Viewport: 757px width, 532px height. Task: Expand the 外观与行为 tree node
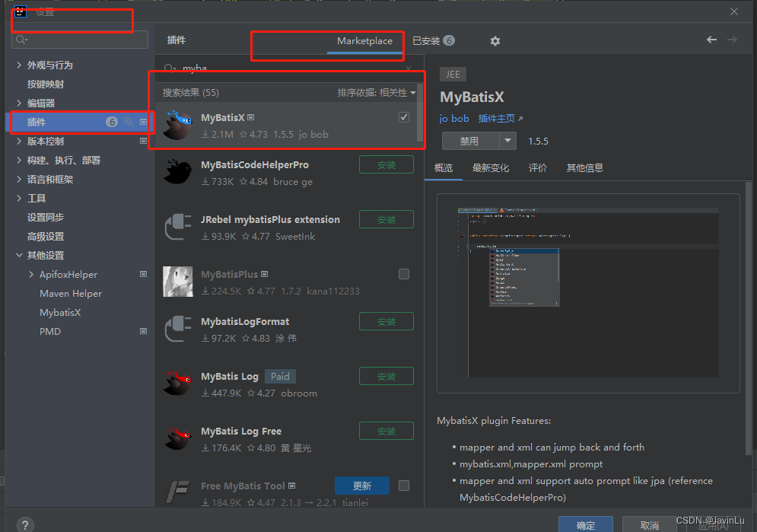(x=19, y=65)
